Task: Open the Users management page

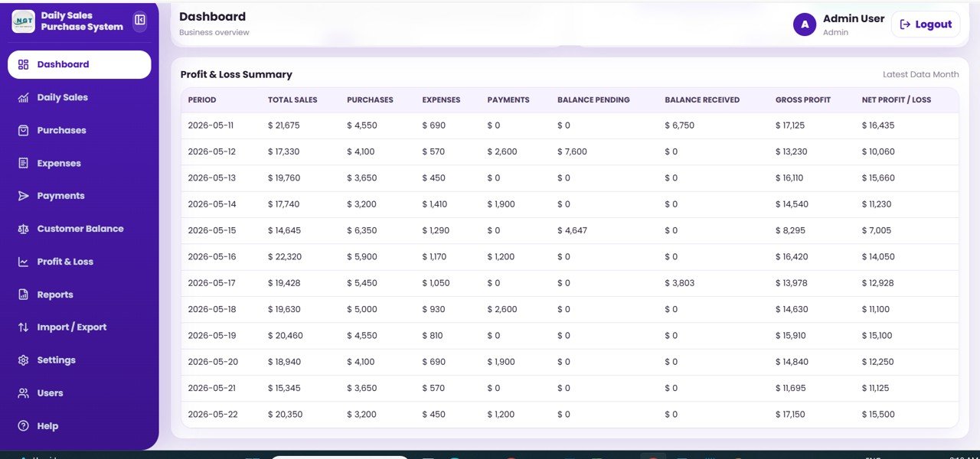Action: pos(80,393)
